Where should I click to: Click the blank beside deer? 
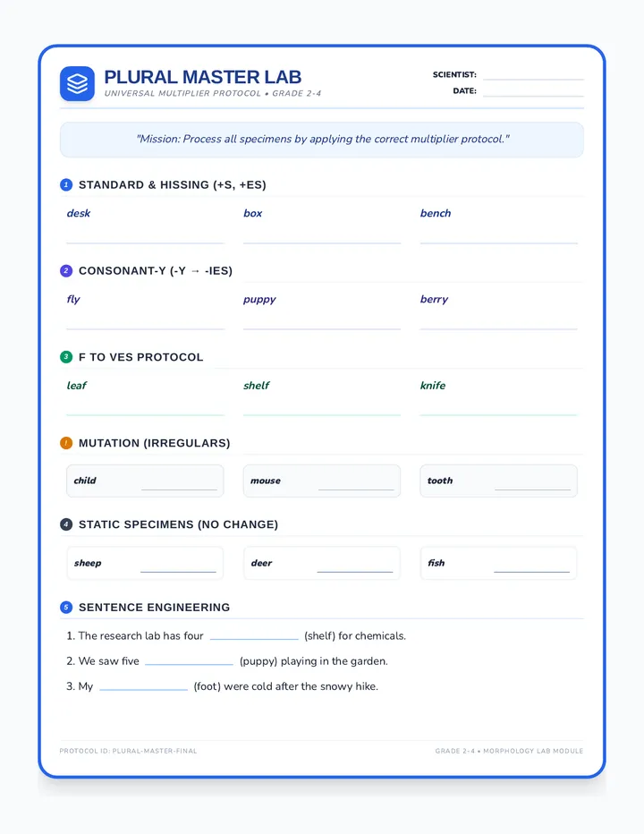point(355,572)
